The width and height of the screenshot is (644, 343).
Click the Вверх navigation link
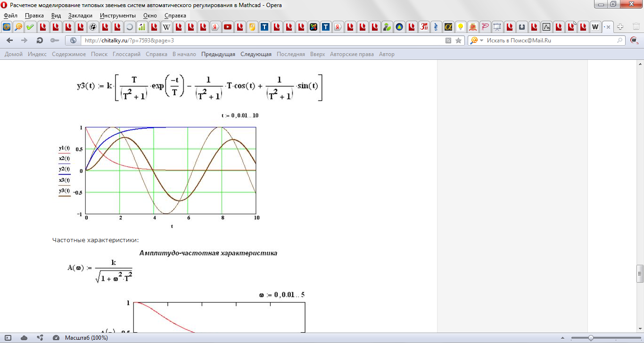click(318, 54)
